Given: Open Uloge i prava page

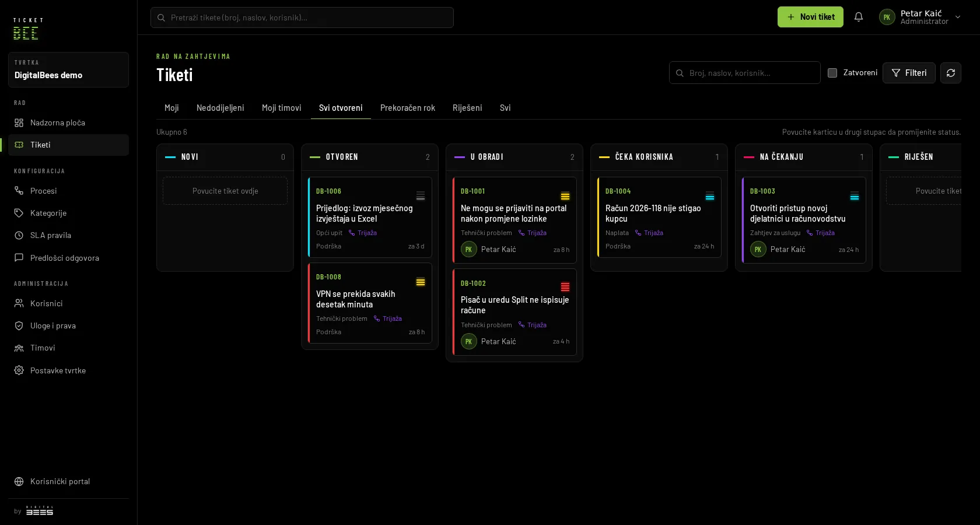Looking at the screenshot, I should pos(68,325).
